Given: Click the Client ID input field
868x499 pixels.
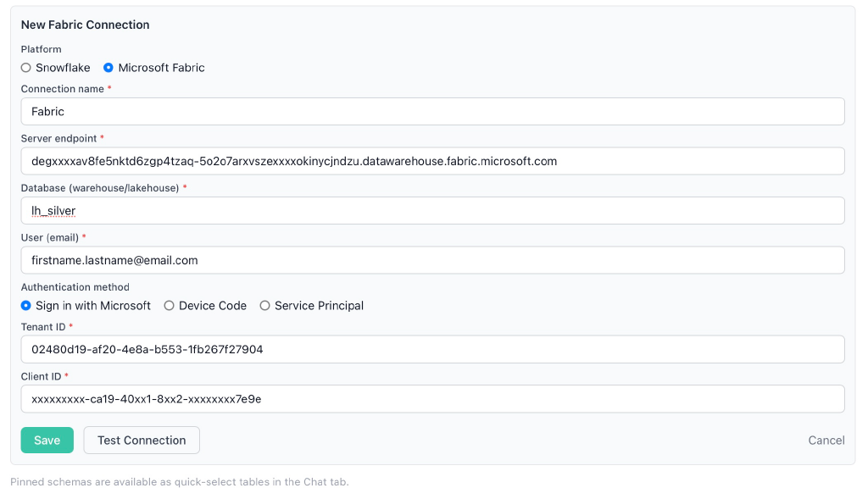Looking at the screenshot, I should click(433, 399).
